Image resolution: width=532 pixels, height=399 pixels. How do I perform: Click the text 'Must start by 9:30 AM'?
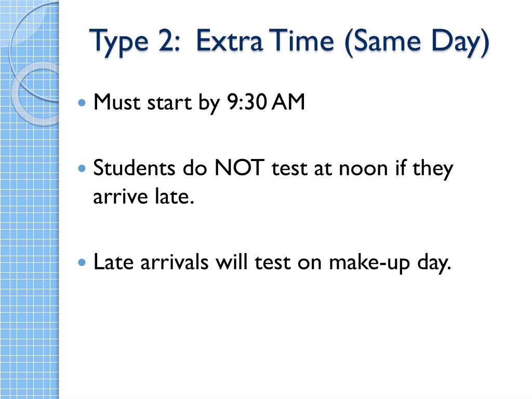click(199, 102)
